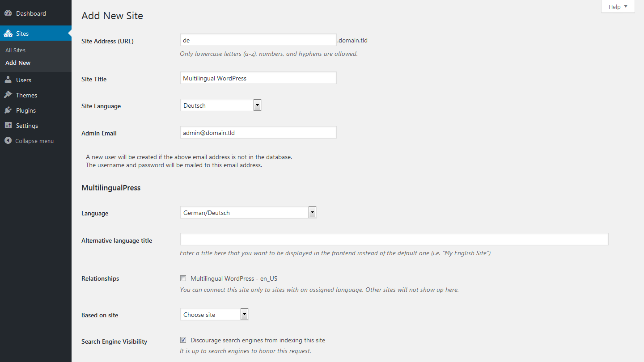Screen dimensions: 644x362
Task: Click the Admin Email field
Action: pyautogui.click(x=258, y=132)
